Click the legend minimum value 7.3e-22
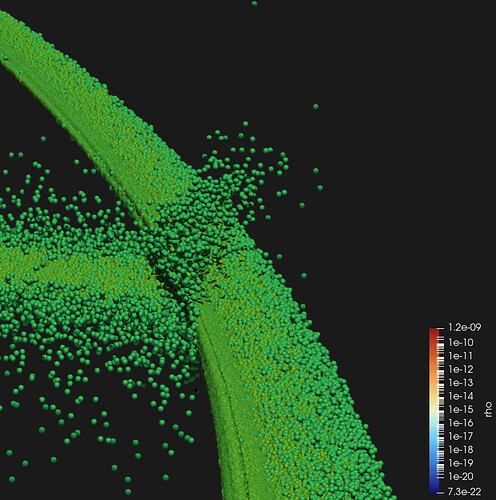 click(464, 491)
